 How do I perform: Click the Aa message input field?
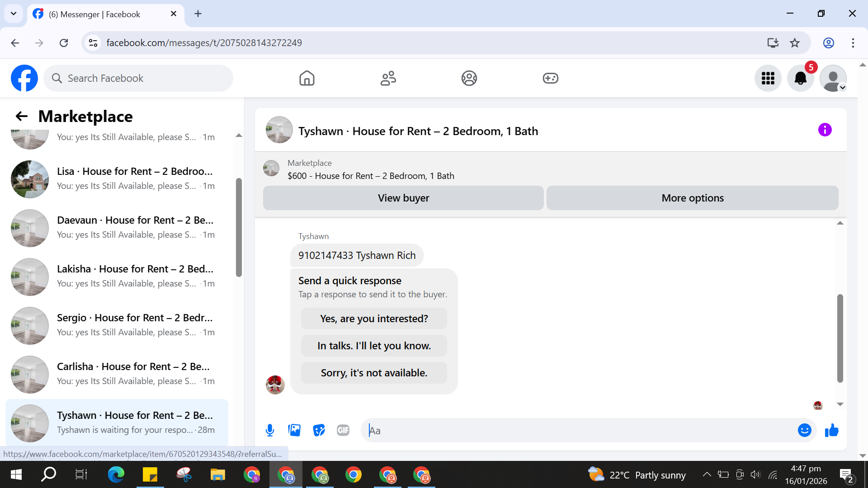(x=579, y=430)
